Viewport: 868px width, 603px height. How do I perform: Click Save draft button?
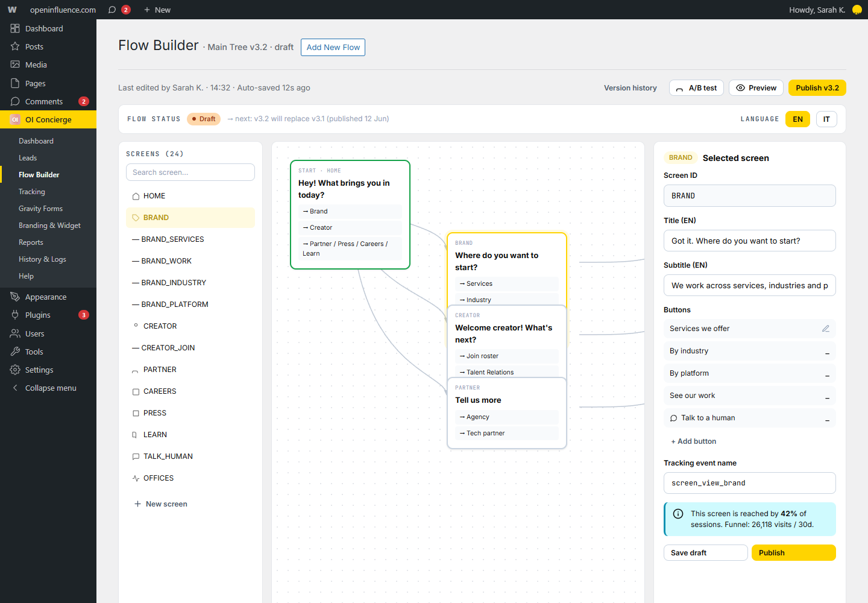(706, 553)
